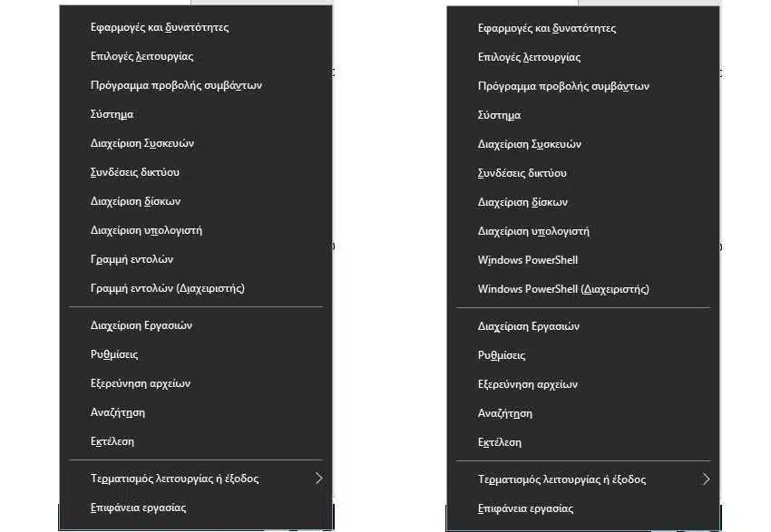Image resolution: width=771 pixels, height=532 pixels.
Task: Choose Πρόγραμμα προβολής συμβάντων in the left menu
Action: (196, 85)
